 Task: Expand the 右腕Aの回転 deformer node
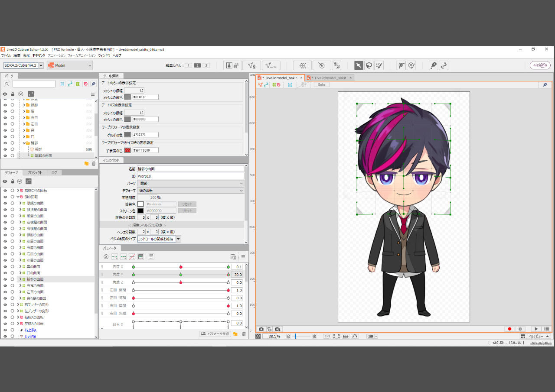[x=18, y=317]
